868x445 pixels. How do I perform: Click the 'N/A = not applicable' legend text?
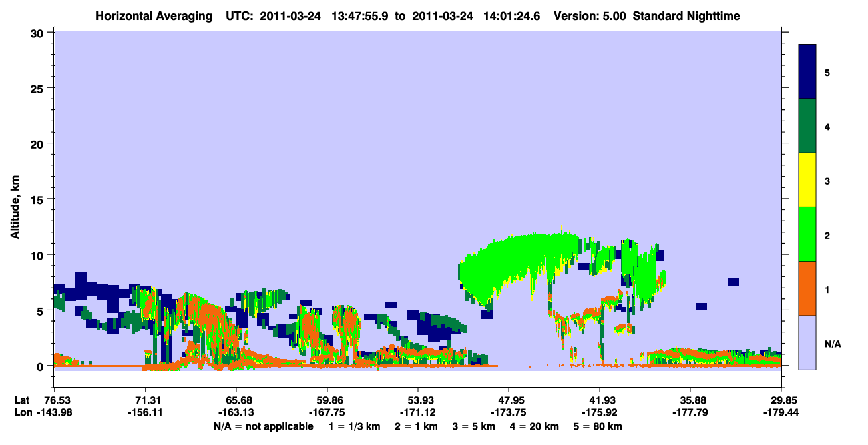[x=263, y=426]
